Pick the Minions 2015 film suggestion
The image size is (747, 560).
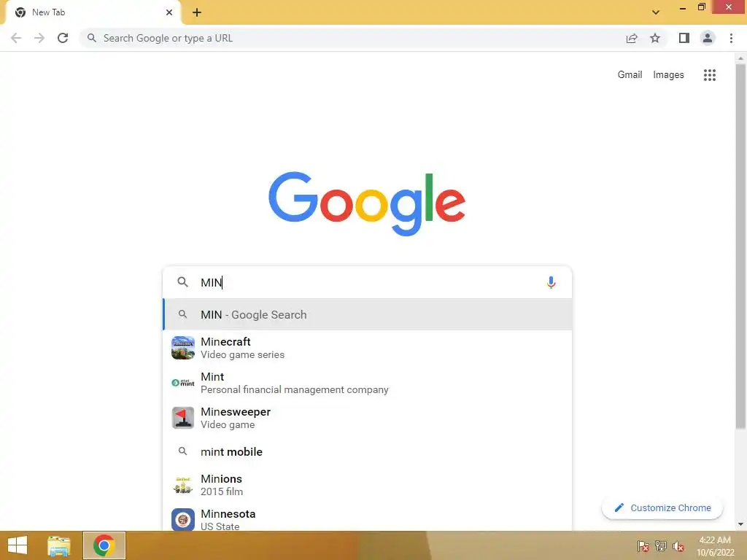pos(368,485)
